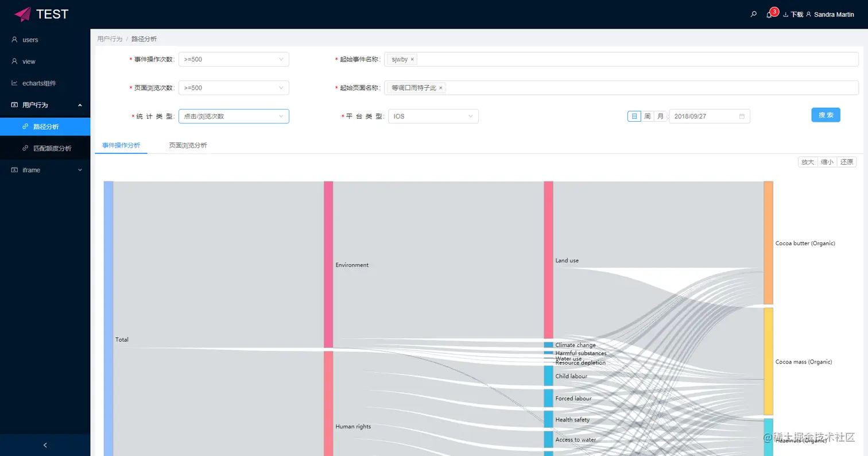Viewport: 868px width, 456px height.
Task: Click the pink Environment node bar
Action: [x=328, y=264]
